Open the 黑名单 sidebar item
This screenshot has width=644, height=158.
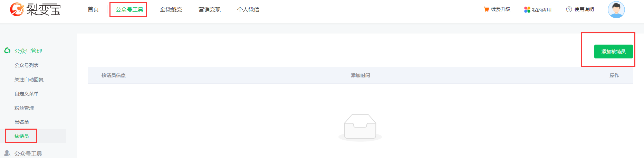pos(22,122)
